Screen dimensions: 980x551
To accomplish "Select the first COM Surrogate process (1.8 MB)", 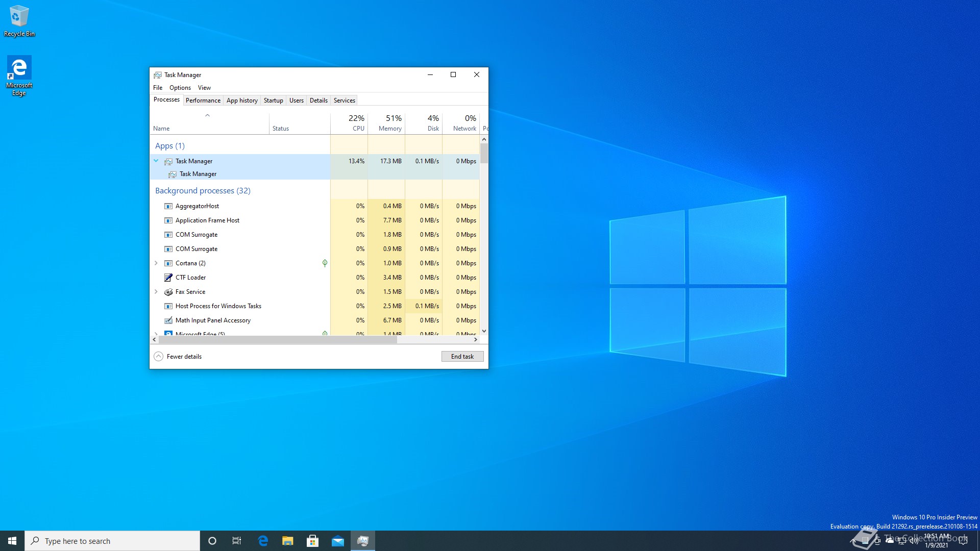I will click(x=315, y=235).
